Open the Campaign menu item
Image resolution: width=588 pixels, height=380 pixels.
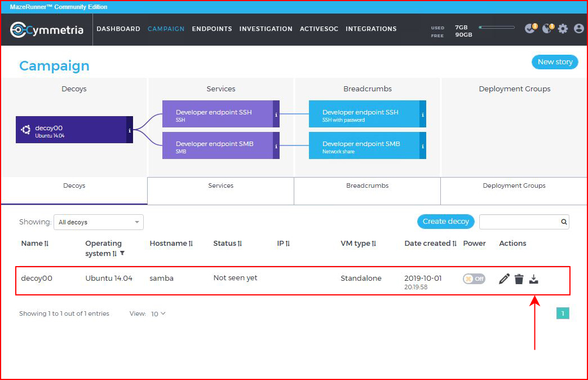(166, 29)
